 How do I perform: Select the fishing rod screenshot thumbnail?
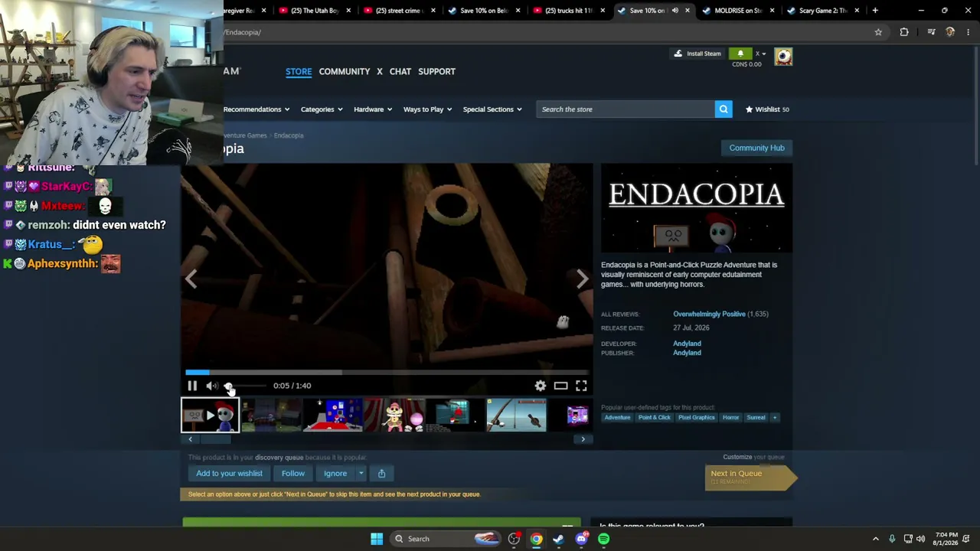click(516, 416)
